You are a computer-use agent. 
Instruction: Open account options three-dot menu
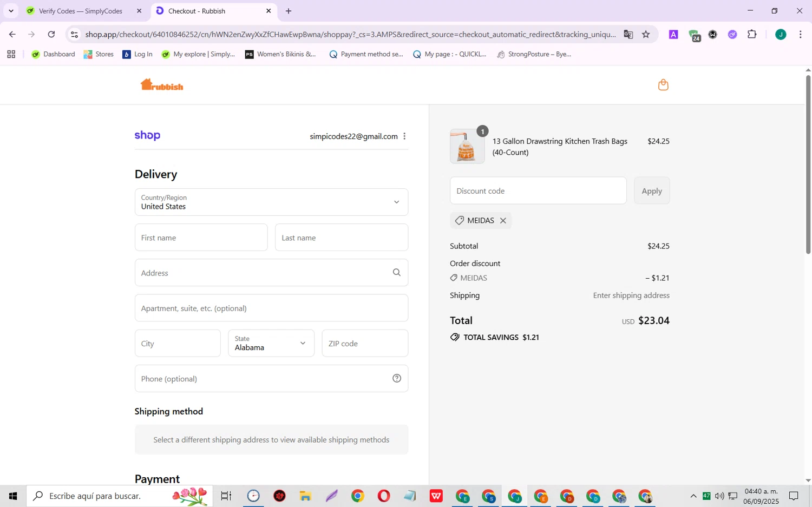coord(404,136)
